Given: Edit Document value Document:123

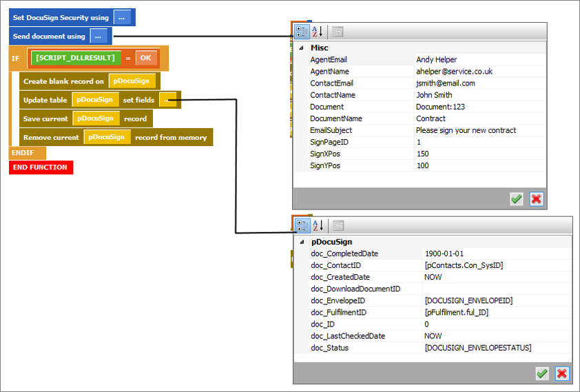Looking at the screenshot, I should point(479,107).
